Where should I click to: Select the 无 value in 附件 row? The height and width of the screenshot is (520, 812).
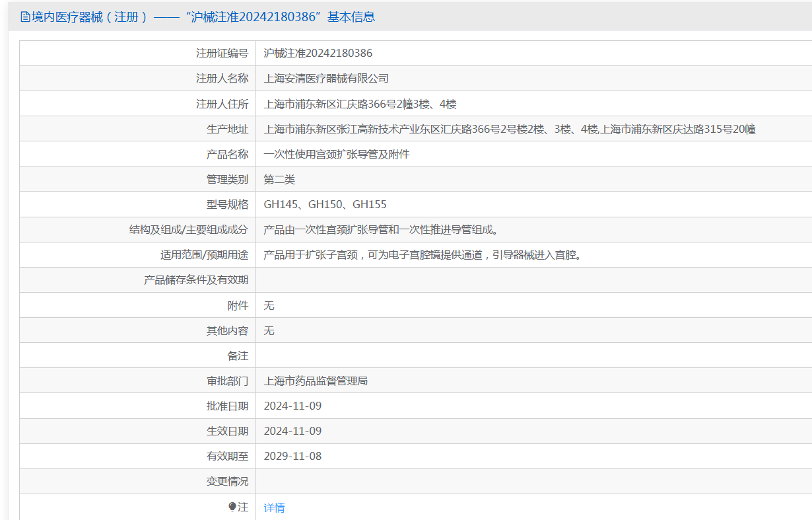coord(269,305)
